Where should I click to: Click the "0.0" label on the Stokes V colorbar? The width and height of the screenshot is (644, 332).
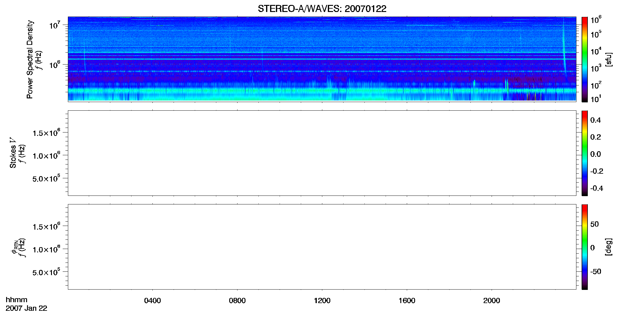click(595, 154)
